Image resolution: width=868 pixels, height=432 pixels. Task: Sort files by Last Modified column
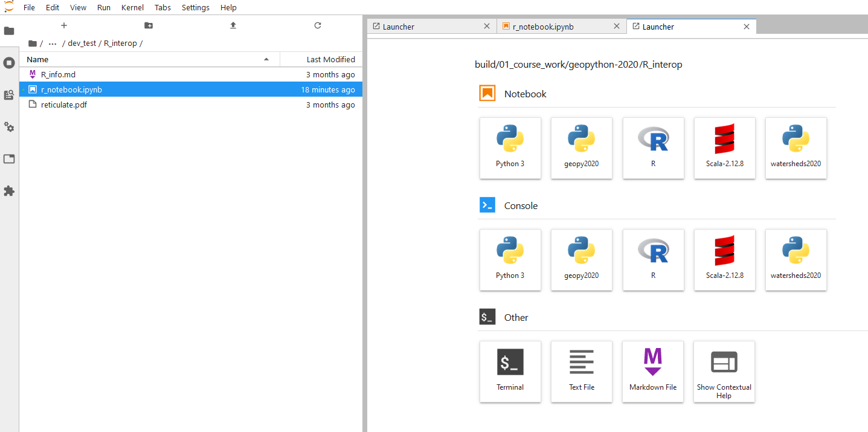(x=330, y=59)
